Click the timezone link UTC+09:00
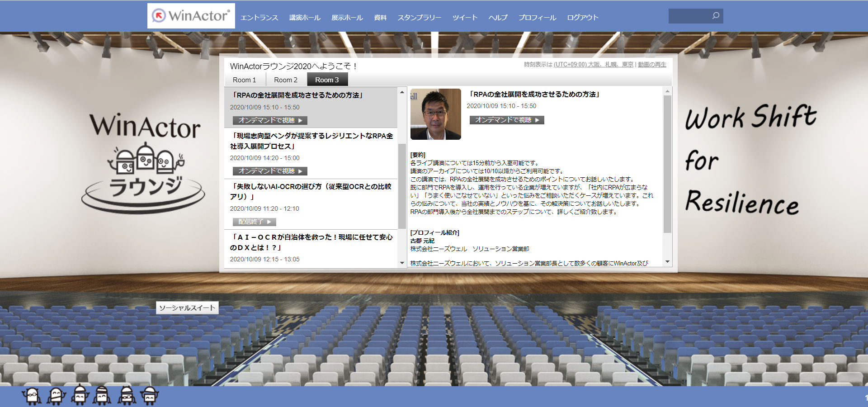 click(593, 65)
